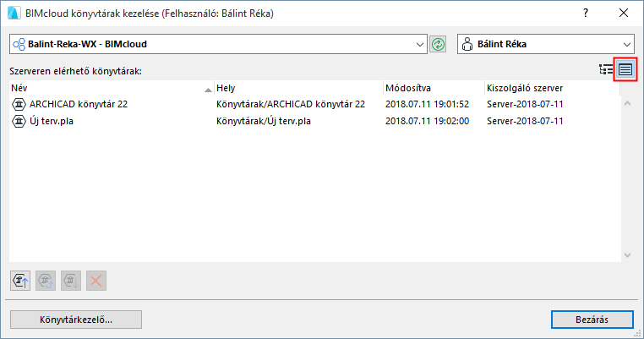Sort by the Hely column header
This screenshot has width=644, height=339.
pos(298,88)
